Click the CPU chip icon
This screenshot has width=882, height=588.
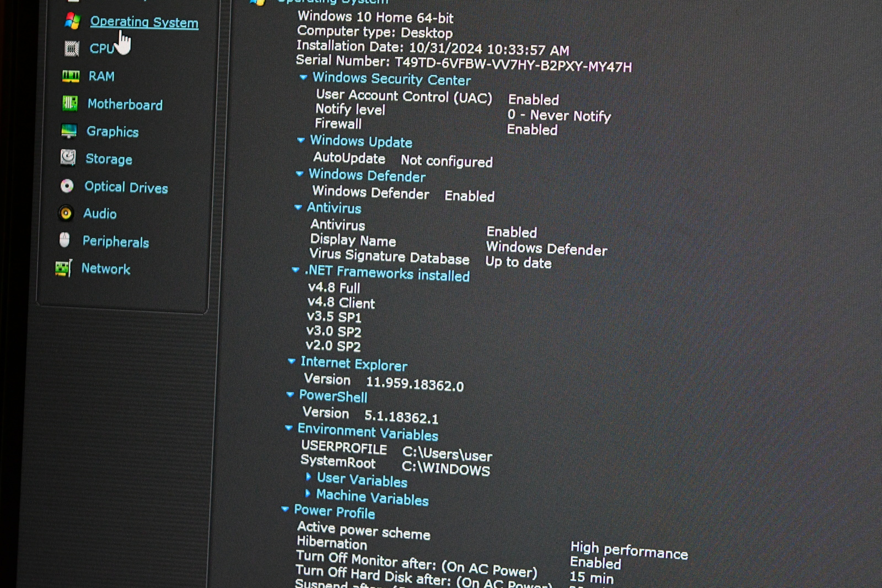72,48
